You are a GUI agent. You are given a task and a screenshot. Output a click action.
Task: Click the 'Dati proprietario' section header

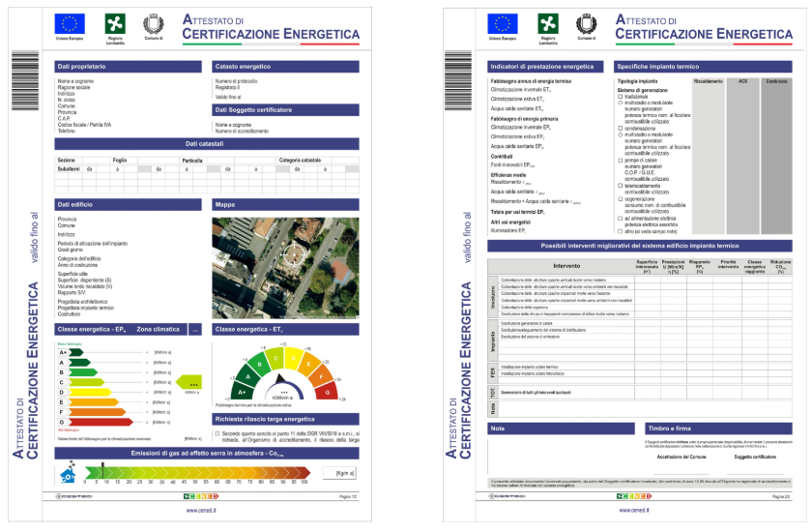[128, 67]
